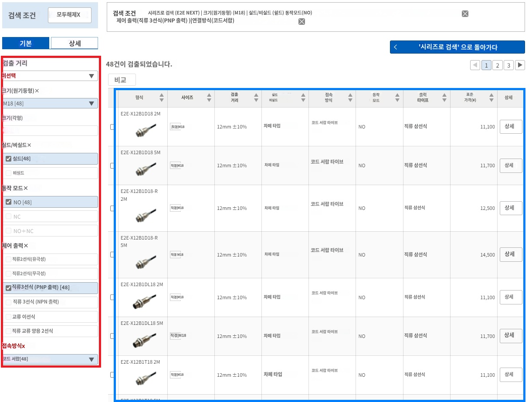Sort by 표준 가격 column arrows

(x=491, y=98)
